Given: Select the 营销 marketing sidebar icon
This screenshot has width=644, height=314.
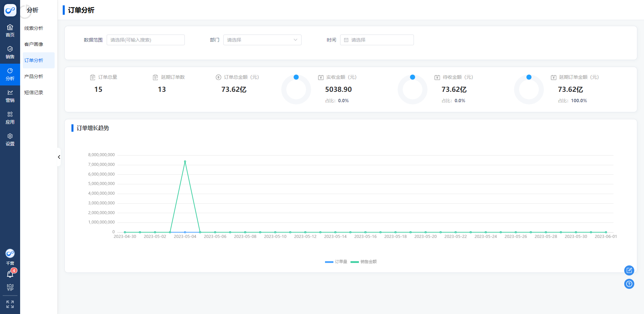Looking at the screenshot, I should point(10,96).
